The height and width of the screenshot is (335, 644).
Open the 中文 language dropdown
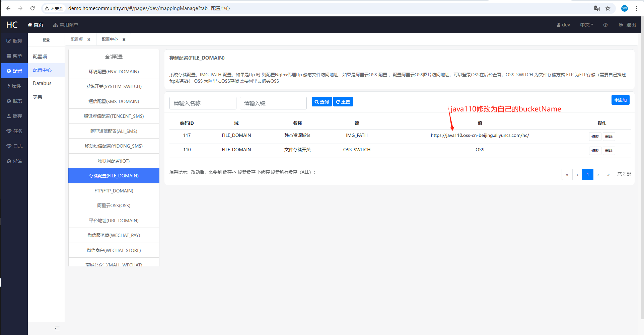coord(586,25)
